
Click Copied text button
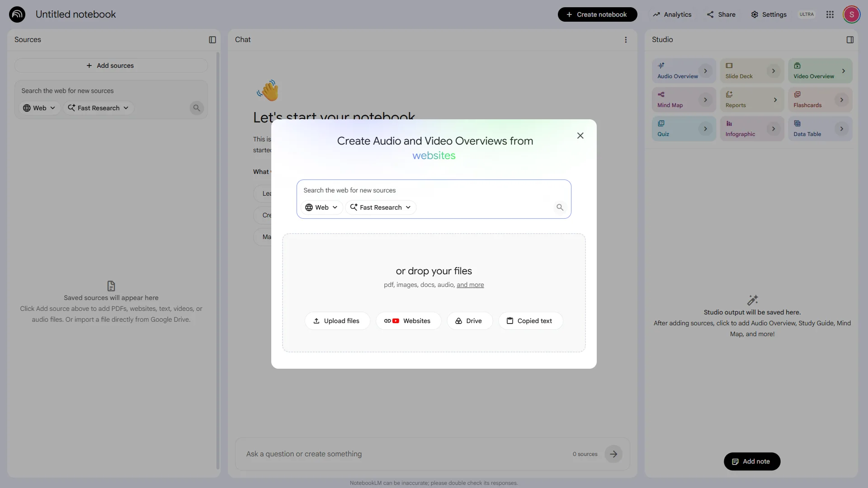(530, 321)
